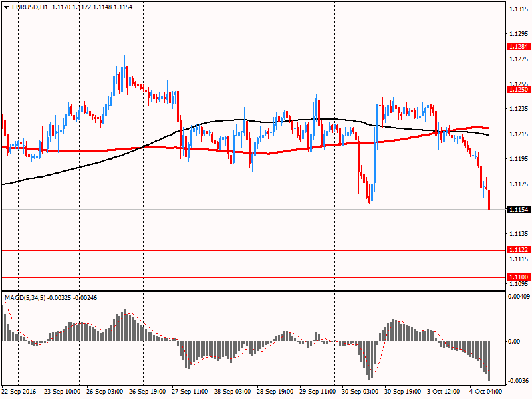Click the current price label 1.1154
The height and width of the screenshot is (399, 532).
[x=519, y=210]
